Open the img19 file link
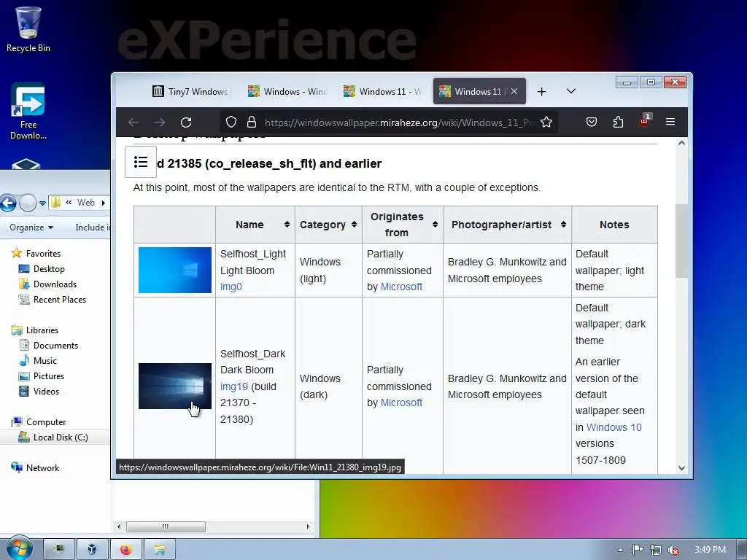 (x=234, y=386)
